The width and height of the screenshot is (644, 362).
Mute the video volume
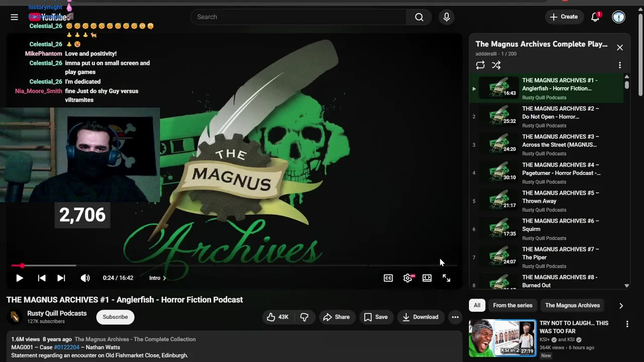tap(85, 278)
